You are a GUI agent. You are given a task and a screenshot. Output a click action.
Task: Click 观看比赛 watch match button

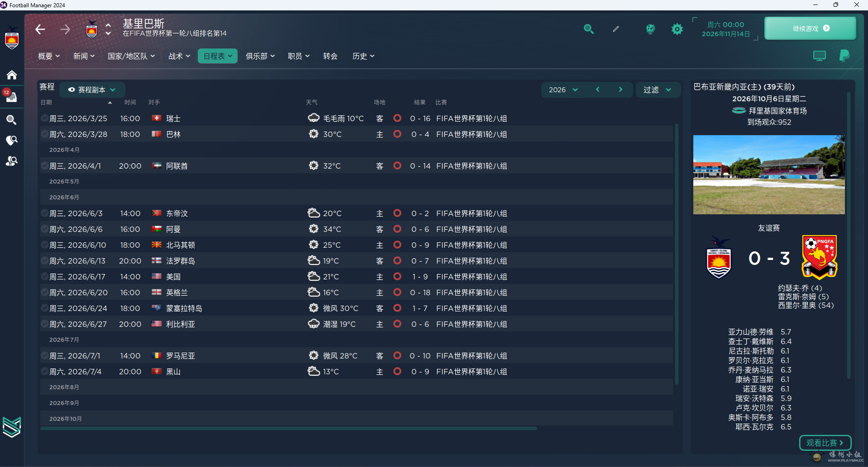[x=825, y=443]
